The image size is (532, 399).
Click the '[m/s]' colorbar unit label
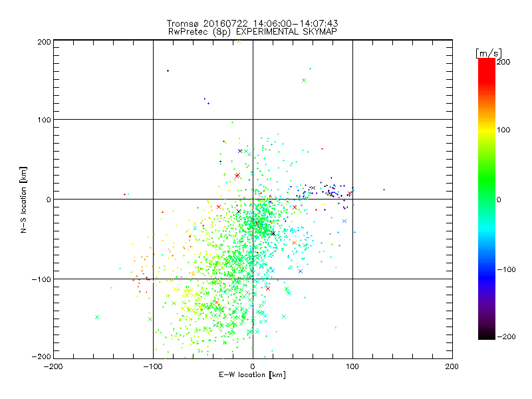pos(488,53)
